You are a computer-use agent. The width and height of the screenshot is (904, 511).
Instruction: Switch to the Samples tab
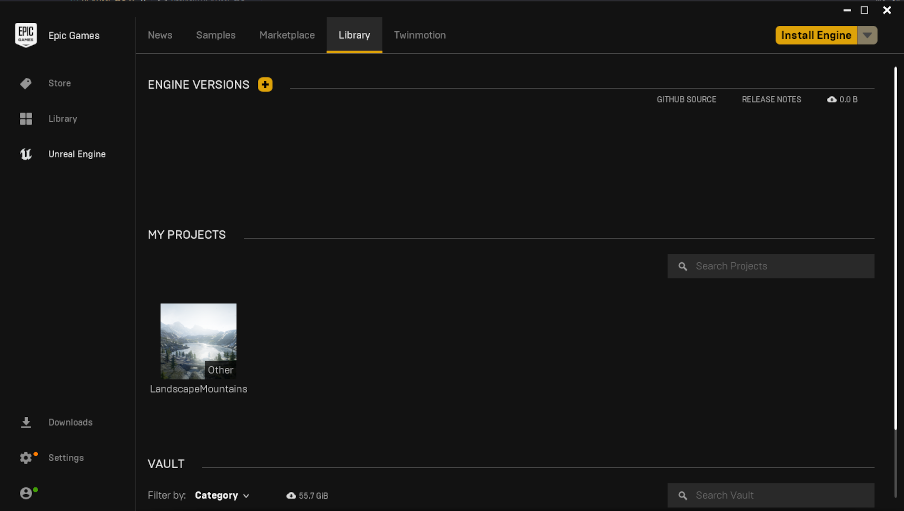(x=216, y=35)
